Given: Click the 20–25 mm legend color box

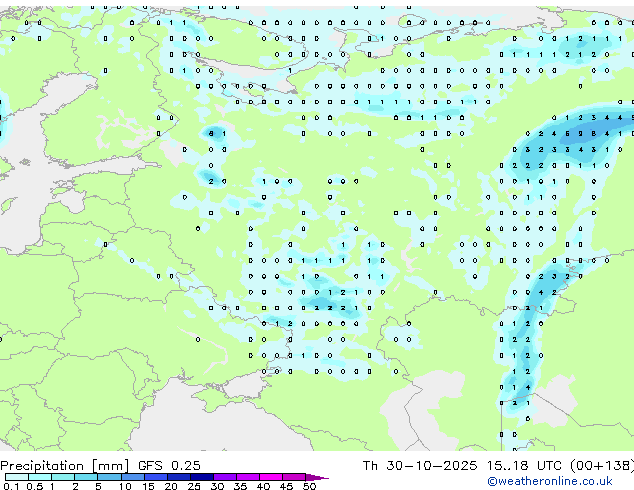Looking at the screenshot, I should (178, 477).
